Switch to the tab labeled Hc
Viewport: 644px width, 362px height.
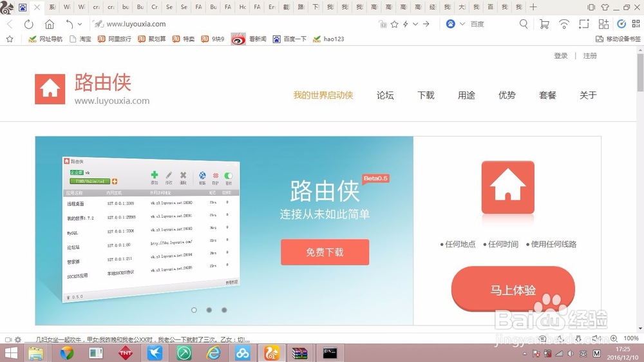[243, 7]
